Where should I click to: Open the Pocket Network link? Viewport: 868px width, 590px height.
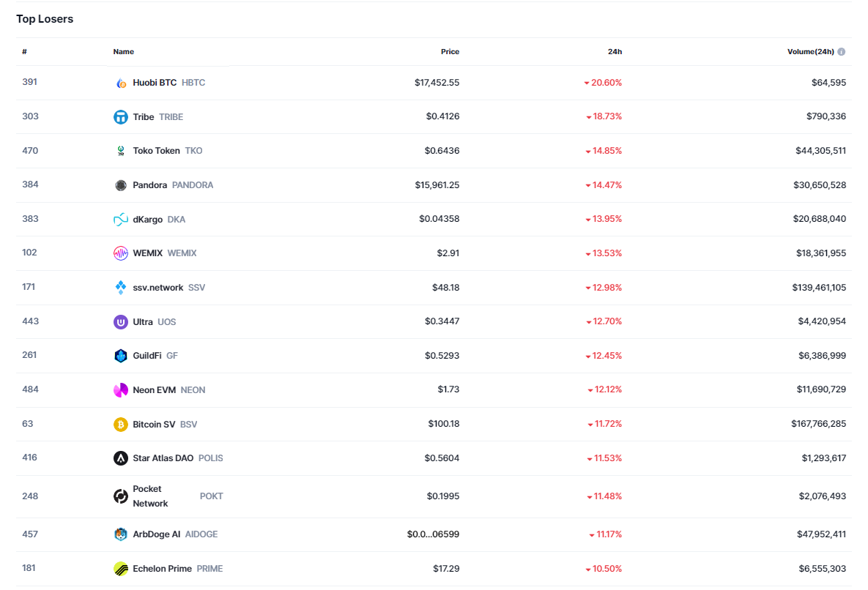click(x=150, y=496)
